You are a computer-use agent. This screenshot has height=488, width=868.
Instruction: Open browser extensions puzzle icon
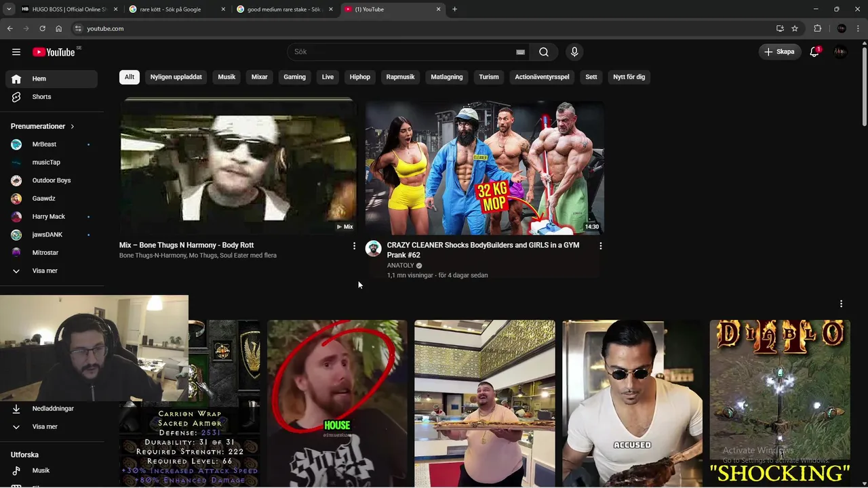(817, 28)
